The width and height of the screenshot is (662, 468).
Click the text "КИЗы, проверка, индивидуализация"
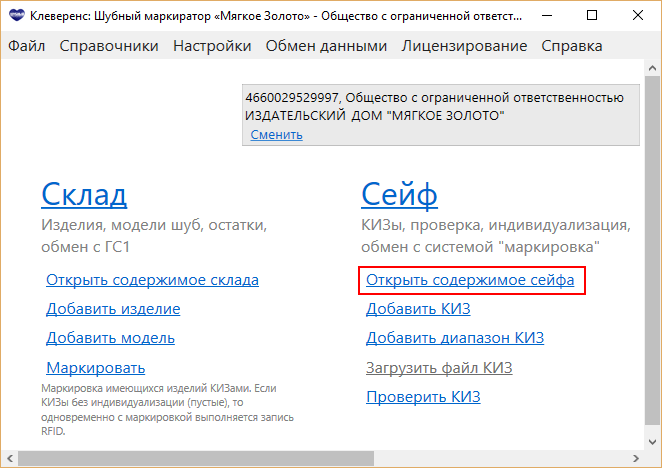click(x=496, y=225)
